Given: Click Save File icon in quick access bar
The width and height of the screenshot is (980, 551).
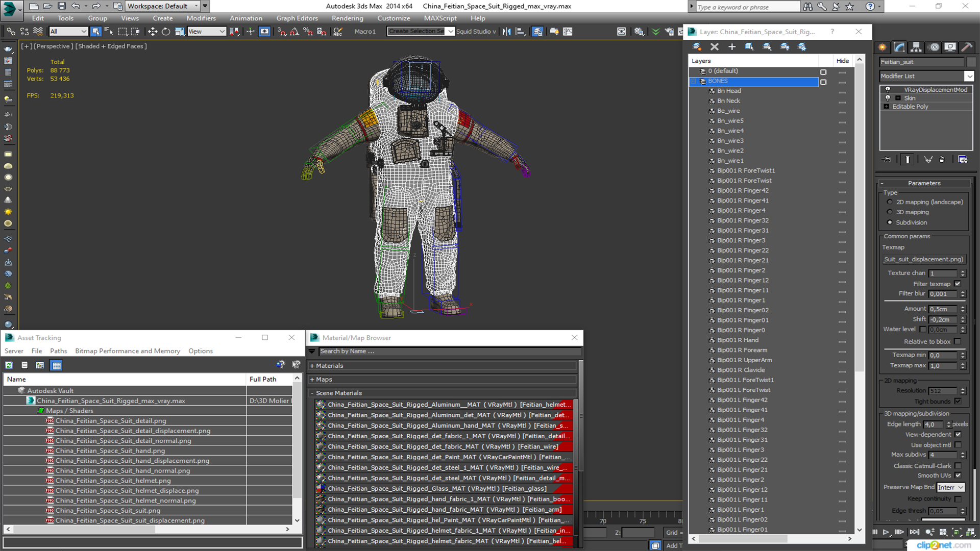Looking at the screenshot, I should [x=61, y=6].
